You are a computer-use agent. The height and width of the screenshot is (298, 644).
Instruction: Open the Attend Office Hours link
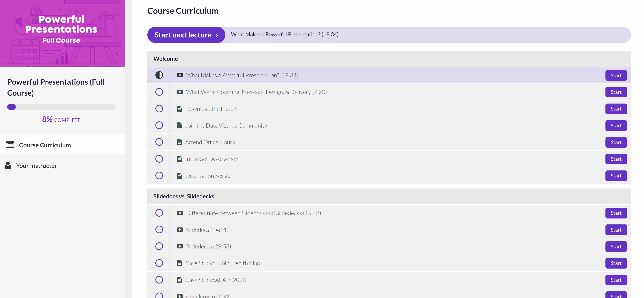pos(210,142)
